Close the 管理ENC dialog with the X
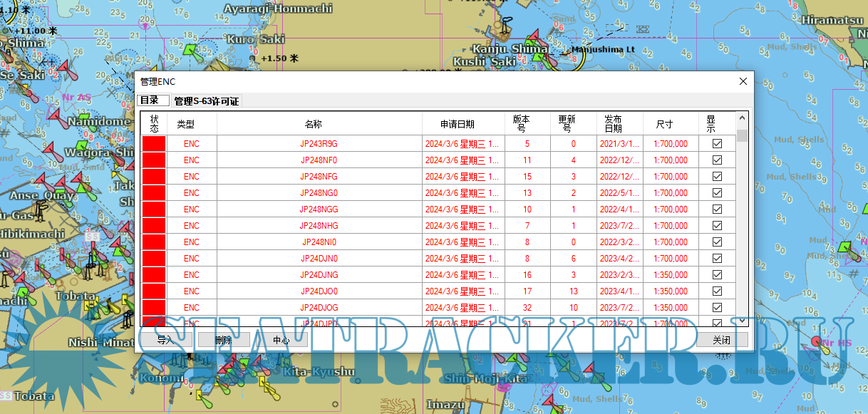868x414 pixels. (743, 82)
